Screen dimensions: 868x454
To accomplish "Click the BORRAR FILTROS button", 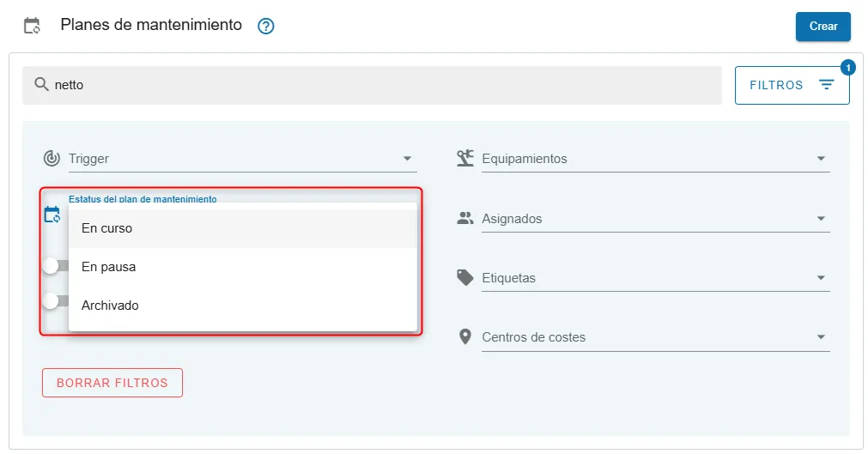I will pos(112,383).
